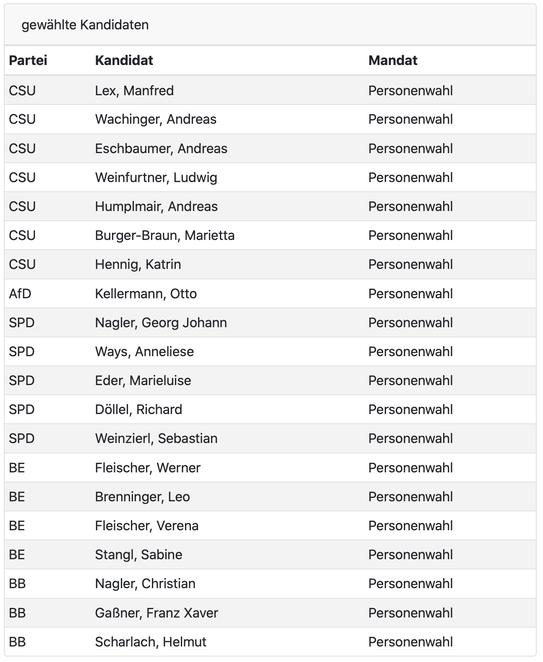Click candidate Ways, Anneliese
The width and height of the screenshot is (543, 662).
(x=144, y=352)
